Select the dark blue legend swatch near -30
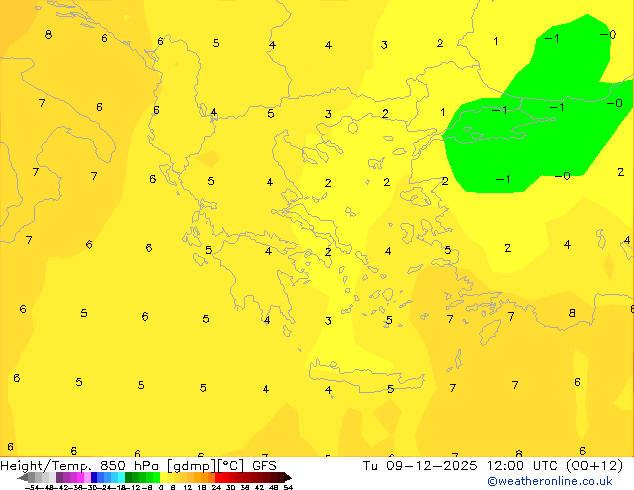This screenshot has height=490, width=634. (x=94, y=477)
